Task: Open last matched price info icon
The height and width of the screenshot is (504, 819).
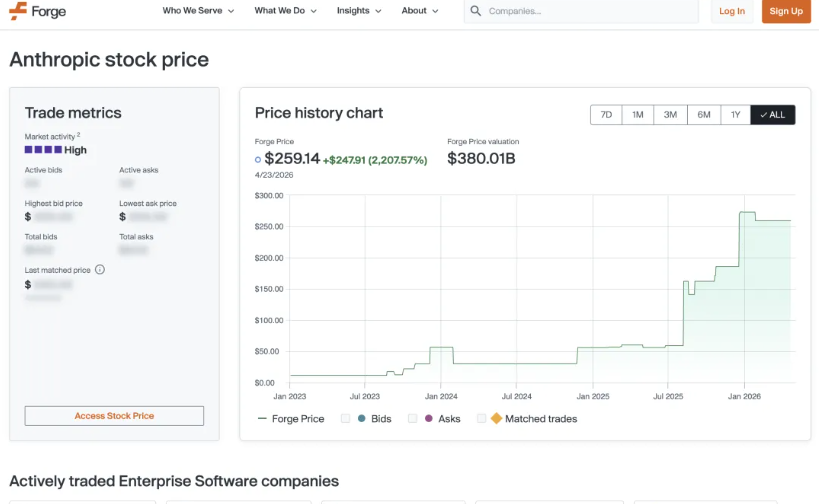Action: tap(100, 269)
